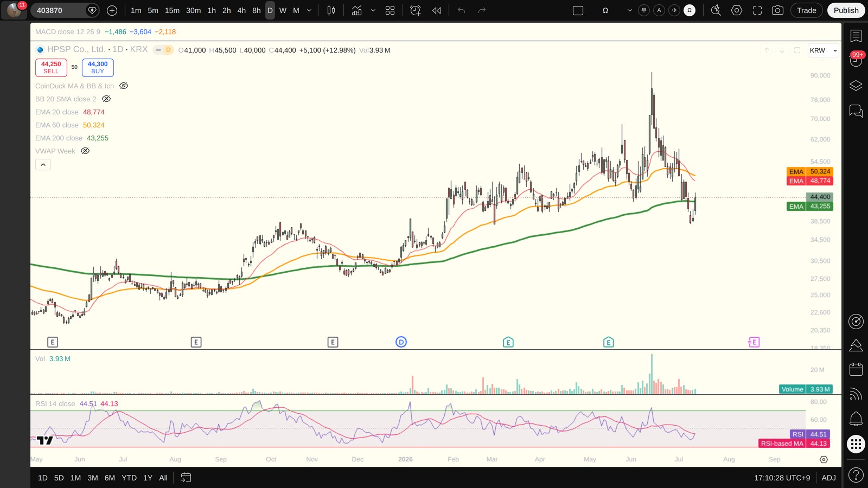
Task: Enter fullscreen mode
Action: pos(757,10)
